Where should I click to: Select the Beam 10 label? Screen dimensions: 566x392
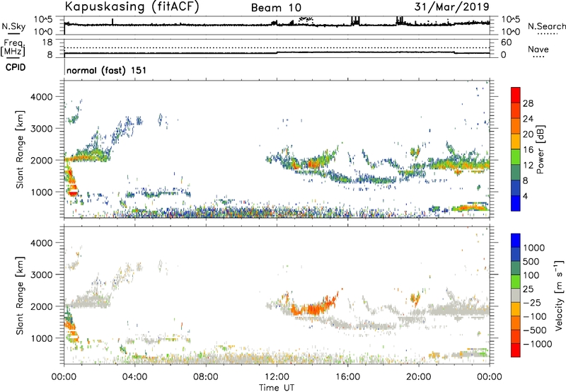tap(276, 8)
